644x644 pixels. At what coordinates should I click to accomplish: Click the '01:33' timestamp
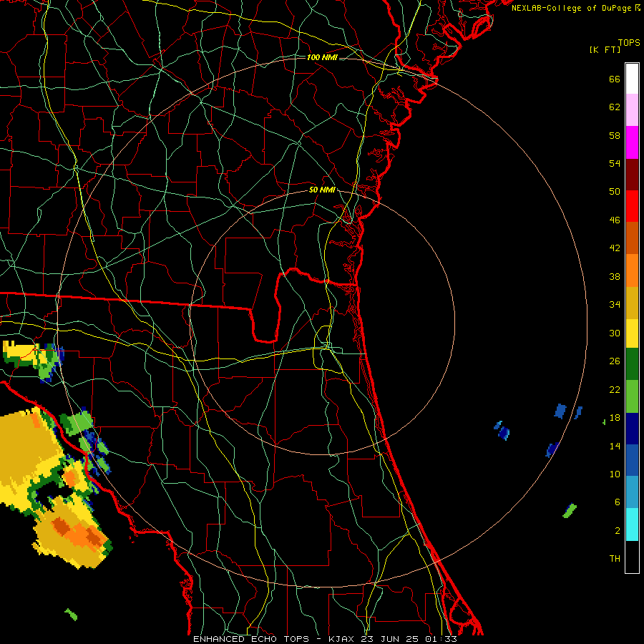click(x=441, y=639)
